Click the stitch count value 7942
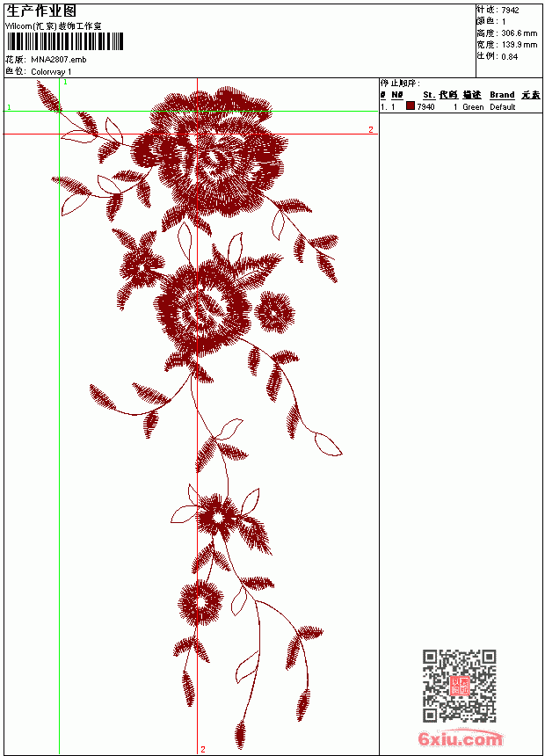 point(510,11)
